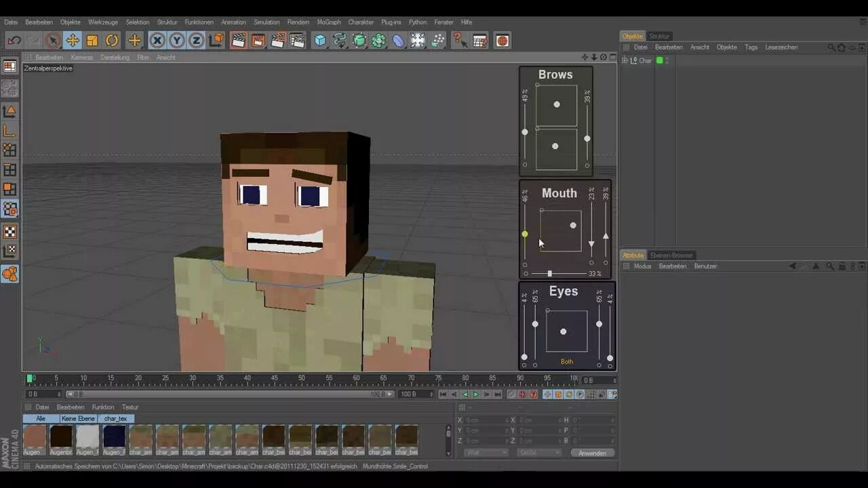Select the char_tex material filter

pos(115,419)
